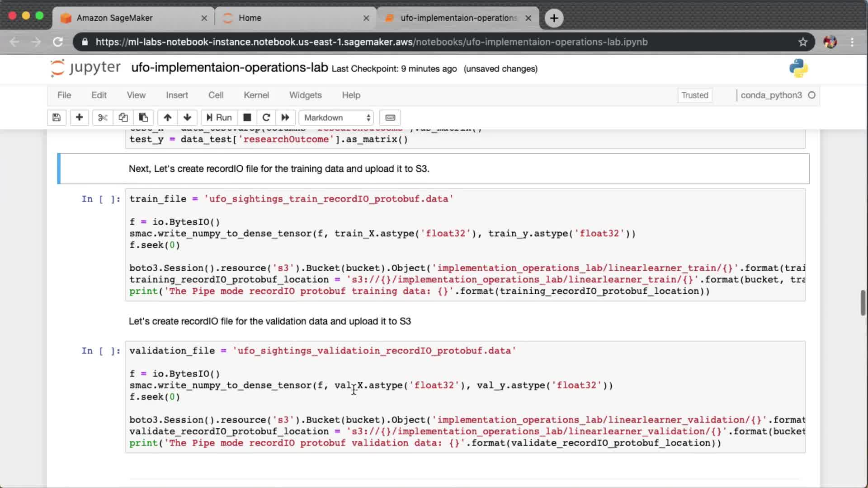Open the command palette keyboard icon
Screen dimensions: 868x488
[x=390, y=117]
